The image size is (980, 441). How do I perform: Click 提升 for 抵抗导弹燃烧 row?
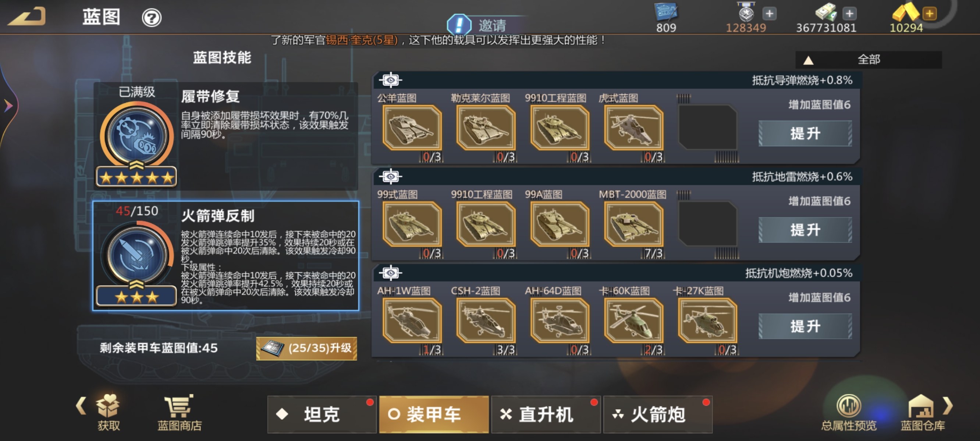[805, 133]
